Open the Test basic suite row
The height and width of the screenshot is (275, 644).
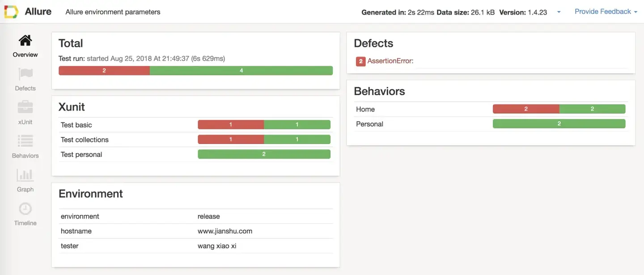tap(76, 125)
